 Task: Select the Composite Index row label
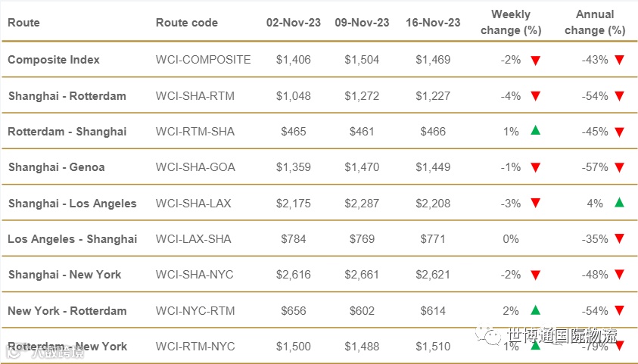coord(54,60)
